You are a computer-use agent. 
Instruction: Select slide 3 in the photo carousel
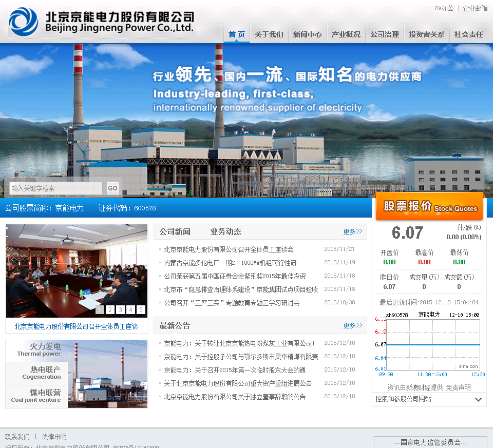120,310
